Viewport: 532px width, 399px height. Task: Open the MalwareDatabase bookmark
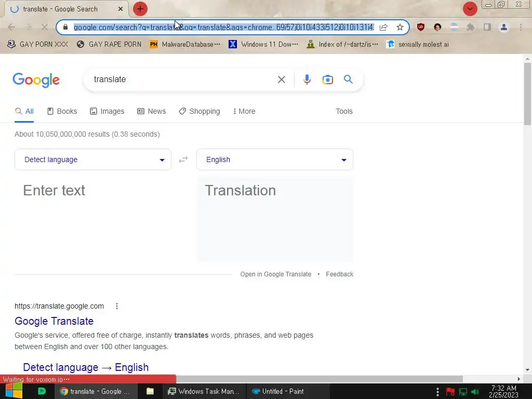185,45
